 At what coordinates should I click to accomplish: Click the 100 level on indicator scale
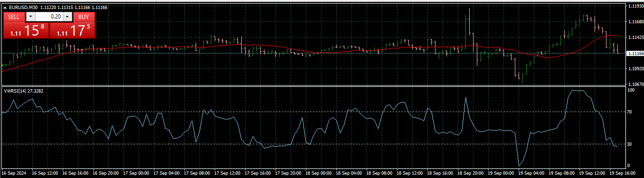[x=631, y=90]
